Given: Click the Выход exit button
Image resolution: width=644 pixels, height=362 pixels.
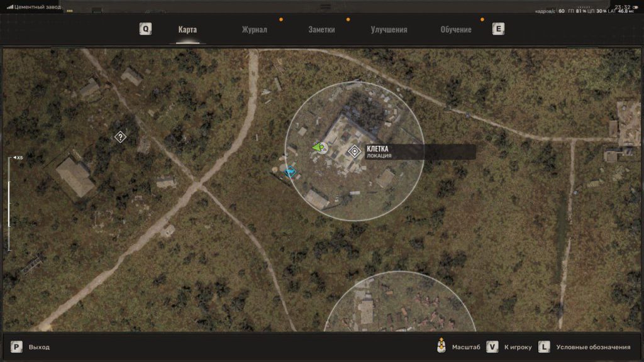Looking at the screenshot, I should coord(39,347).
